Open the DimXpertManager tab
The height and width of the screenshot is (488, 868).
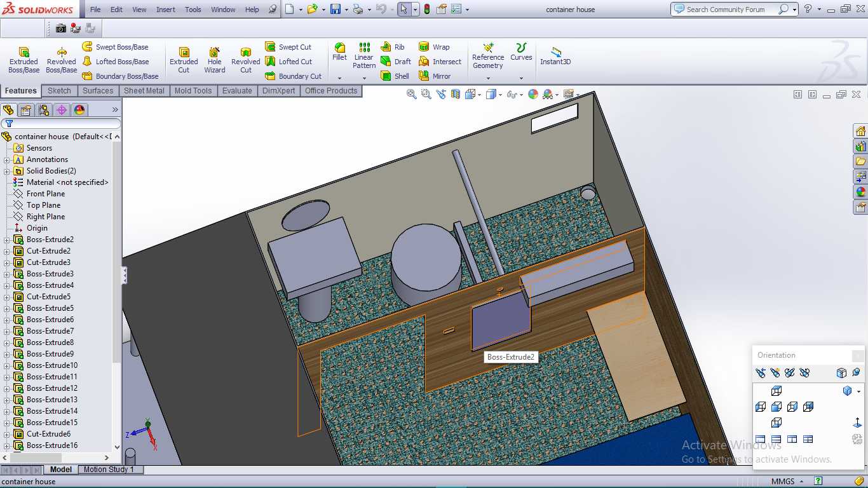point(62,110)
